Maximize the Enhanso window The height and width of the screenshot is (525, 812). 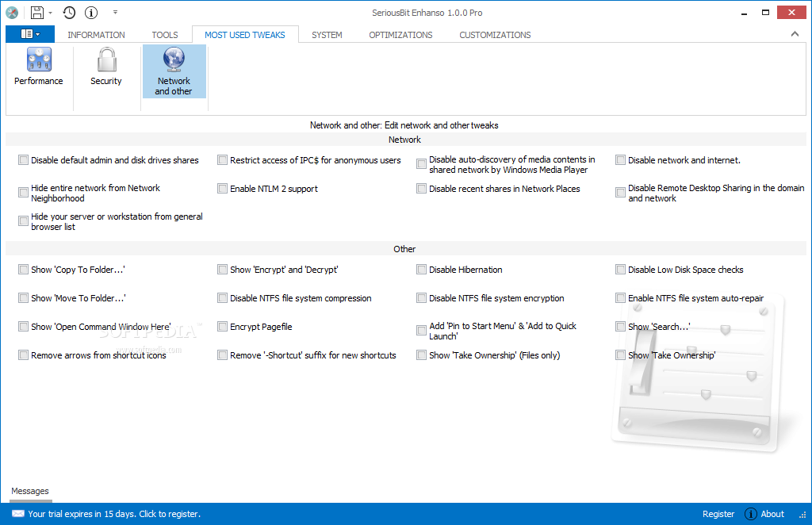coord(765,13)
